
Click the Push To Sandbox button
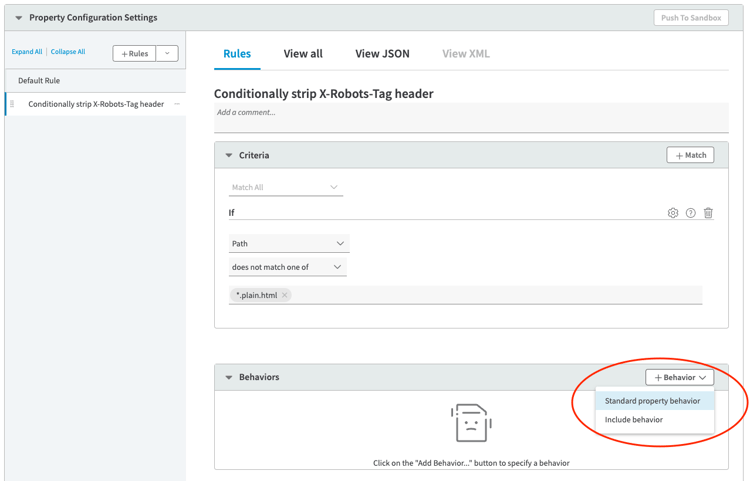[x=691, y=18]
